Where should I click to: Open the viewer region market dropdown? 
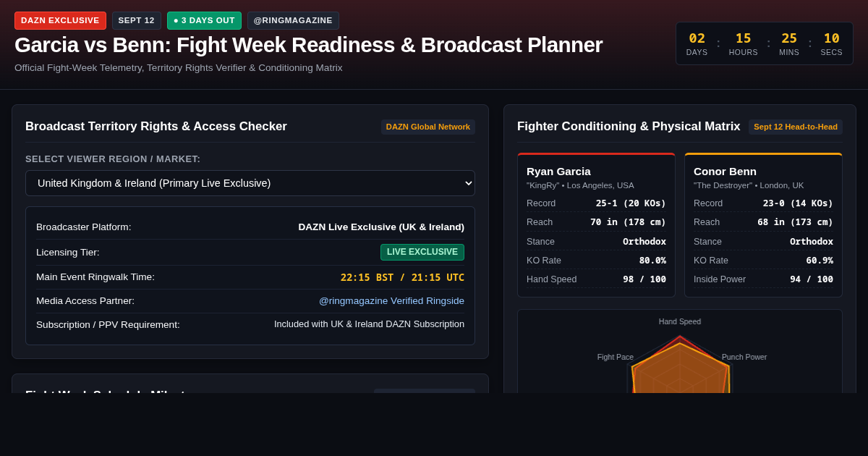[x=250, y=183]
